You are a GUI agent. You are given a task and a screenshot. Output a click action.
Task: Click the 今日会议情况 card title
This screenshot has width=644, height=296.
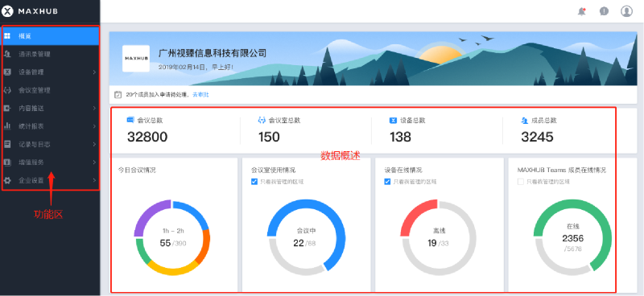tap(137, 170)
